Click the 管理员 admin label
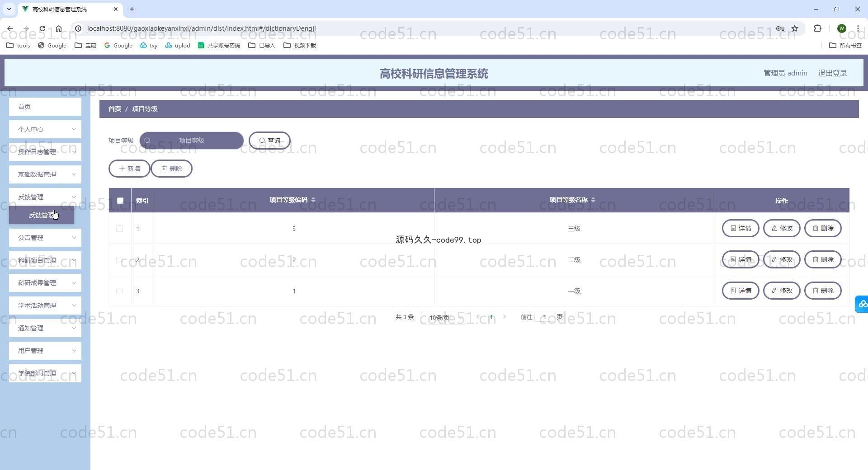The height and width of the screenshot is (470, 868). pos(785,73)
